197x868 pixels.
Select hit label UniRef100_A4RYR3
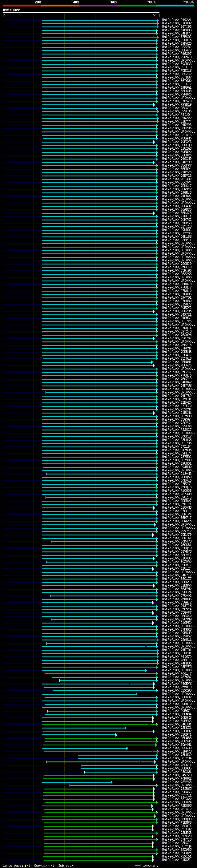point(176,125)
